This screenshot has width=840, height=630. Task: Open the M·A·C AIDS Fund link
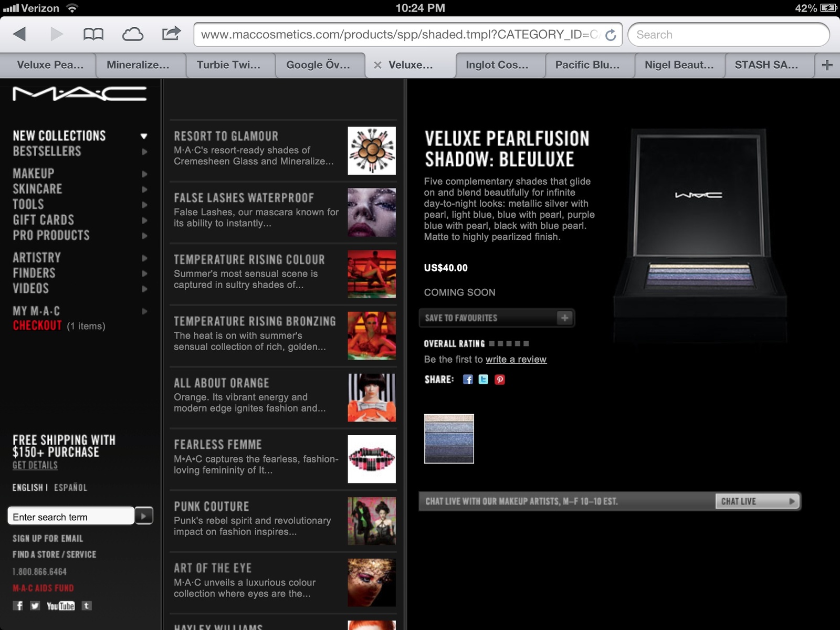43,588
